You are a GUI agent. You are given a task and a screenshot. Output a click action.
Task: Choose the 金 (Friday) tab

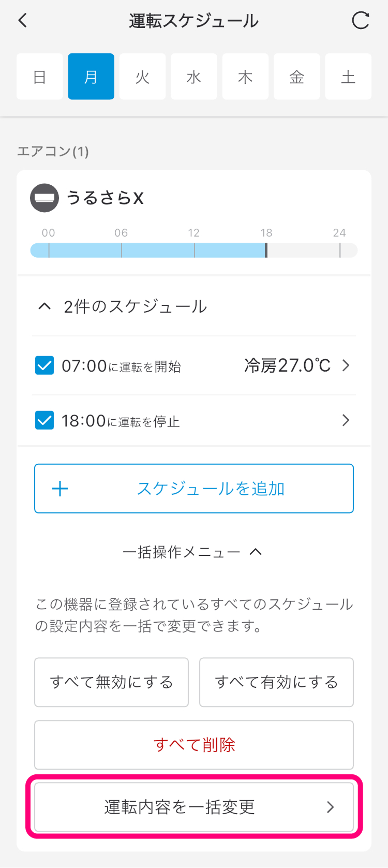[296, 77]
